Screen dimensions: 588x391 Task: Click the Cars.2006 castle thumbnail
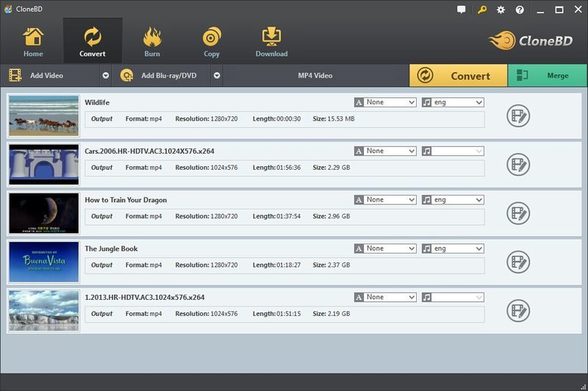44,165
